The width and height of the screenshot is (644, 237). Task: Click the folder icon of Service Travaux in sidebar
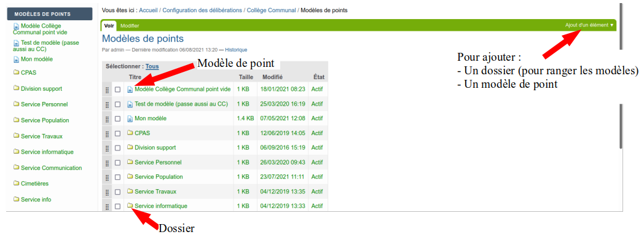[17, 136]
